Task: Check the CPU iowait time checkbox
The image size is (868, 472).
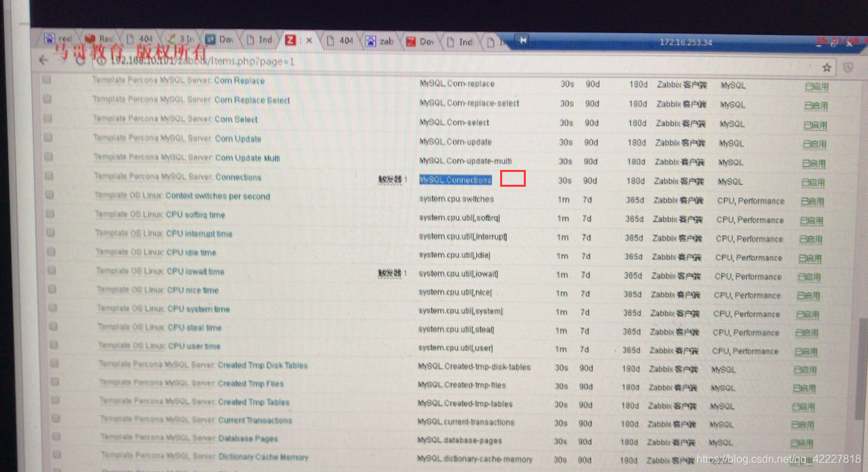Action: [x=51, y=270]
